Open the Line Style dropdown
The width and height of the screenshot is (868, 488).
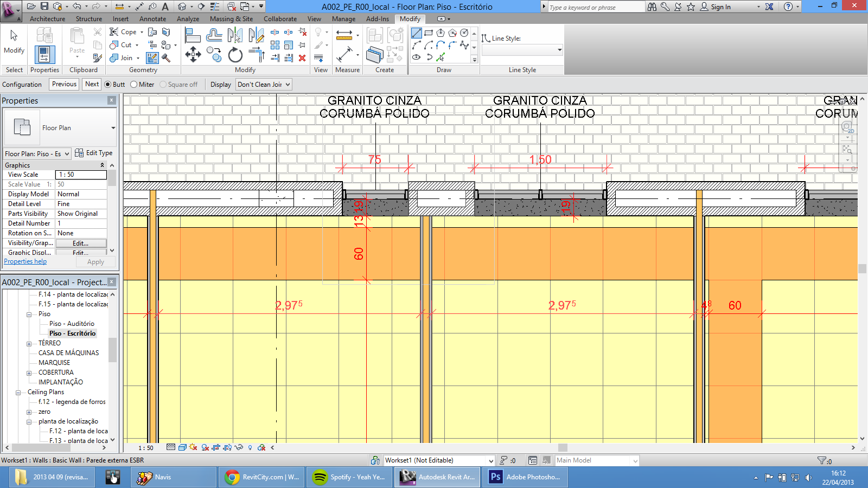(522, 50)
